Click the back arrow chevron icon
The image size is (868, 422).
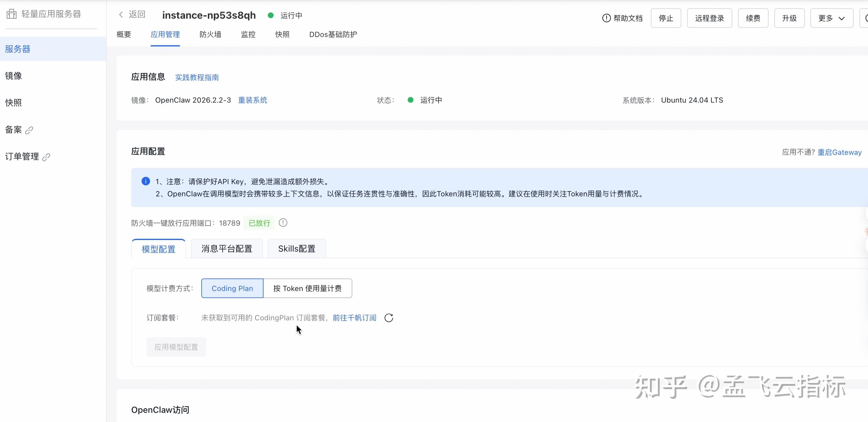[x=121, y=14]
